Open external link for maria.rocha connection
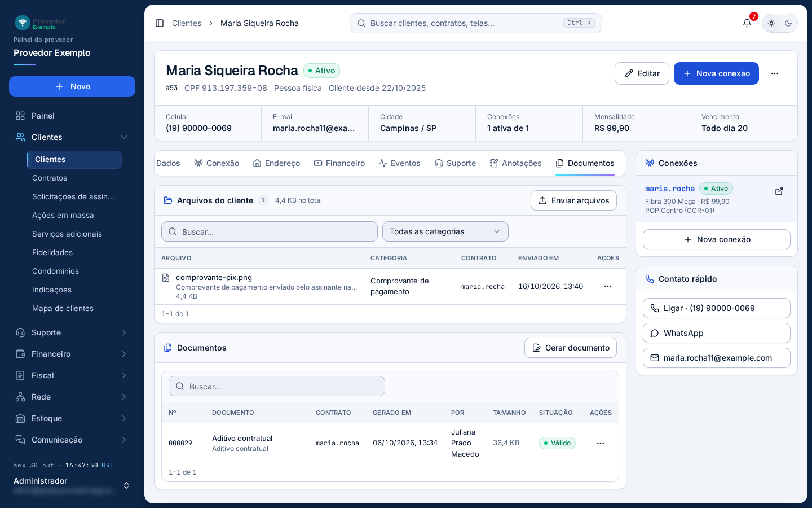Viewport: 812px width, 508px height. click(x=779, y=191)
